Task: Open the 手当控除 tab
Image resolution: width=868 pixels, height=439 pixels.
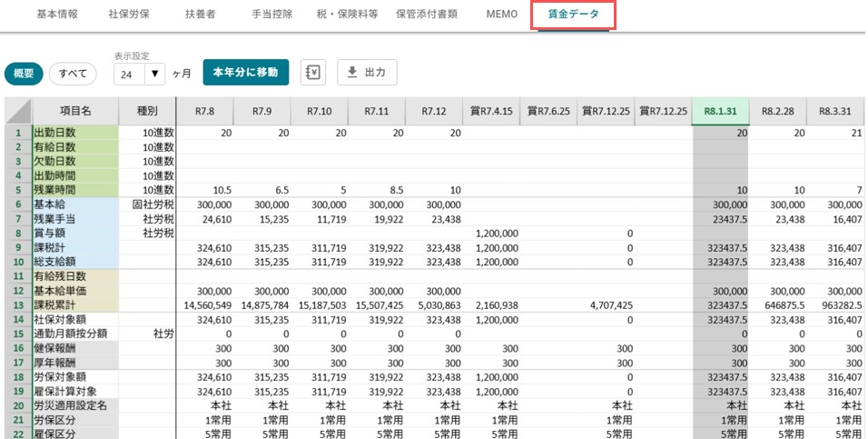Action: click(x=271, y=15)
